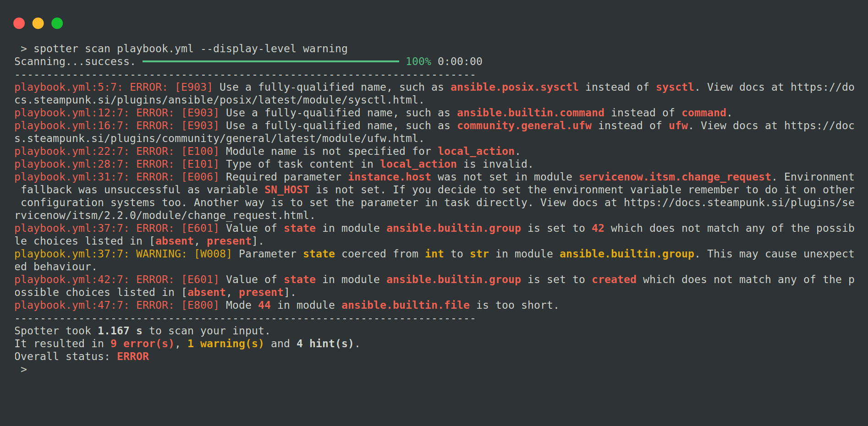Click the Overall status ERROR text

133,356
